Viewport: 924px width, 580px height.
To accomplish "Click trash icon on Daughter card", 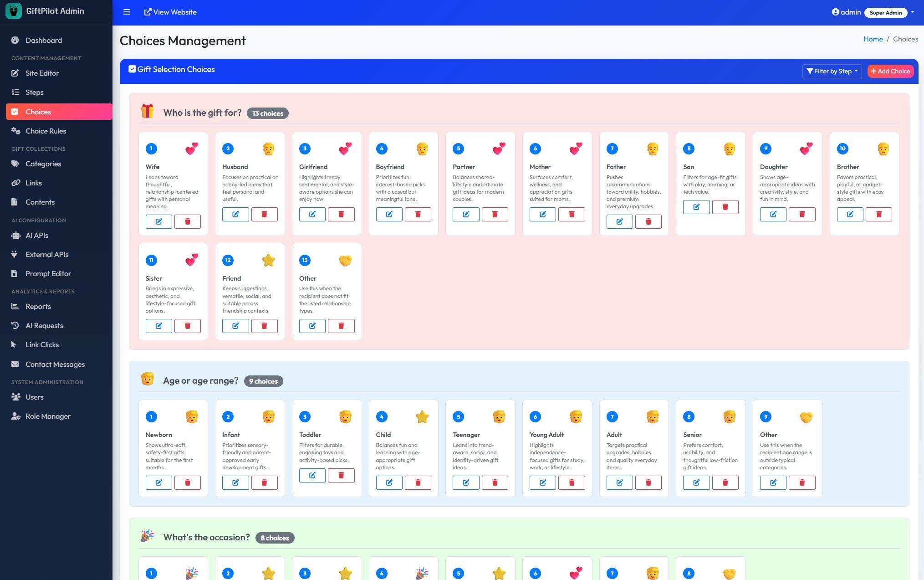I will click(802, 214).
